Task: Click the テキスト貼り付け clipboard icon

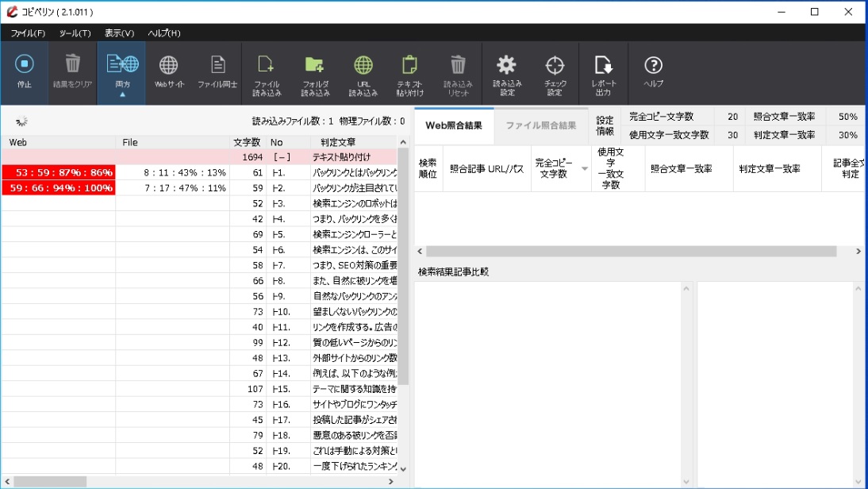Action: [409, 65]
